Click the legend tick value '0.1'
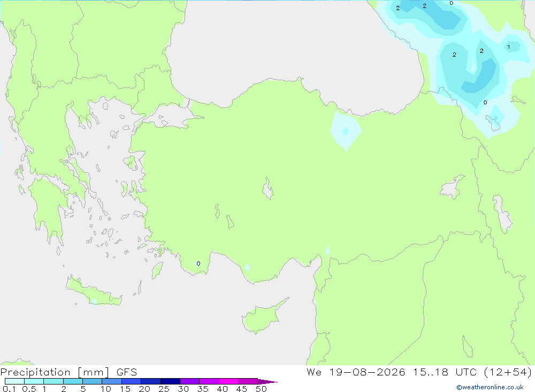This screenshot has height=392, width=535. point(9,389)
